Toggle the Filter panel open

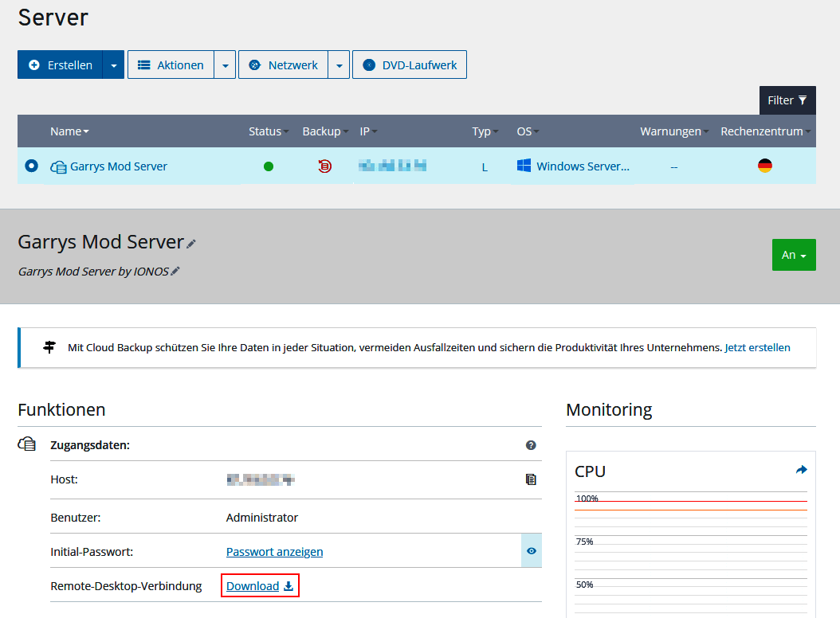point(787,100)
